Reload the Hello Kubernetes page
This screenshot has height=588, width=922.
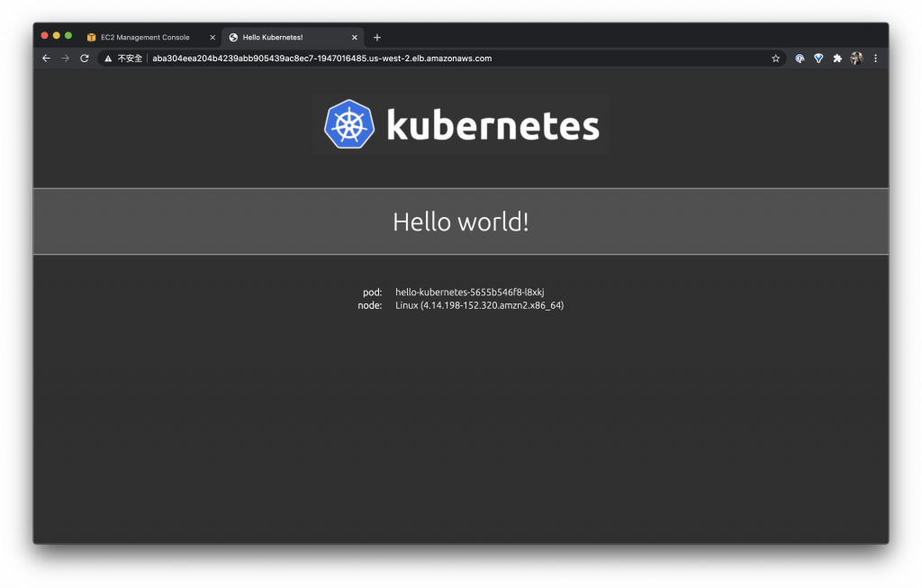coord(85,59)
